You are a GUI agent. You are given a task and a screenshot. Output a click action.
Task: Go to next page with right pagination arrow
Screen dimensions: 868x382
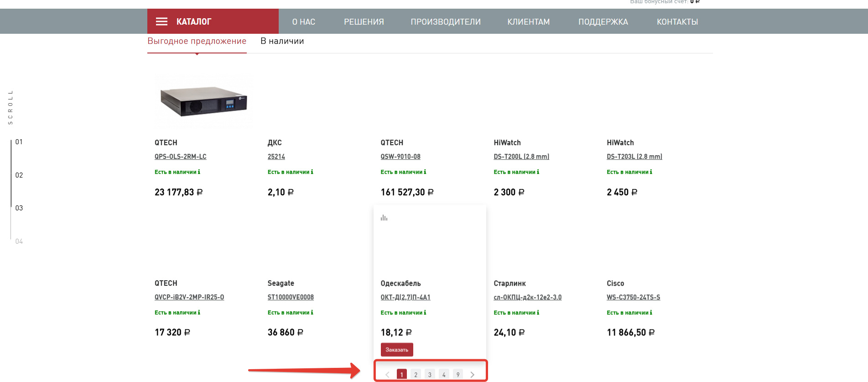click(x=473, y=375)
